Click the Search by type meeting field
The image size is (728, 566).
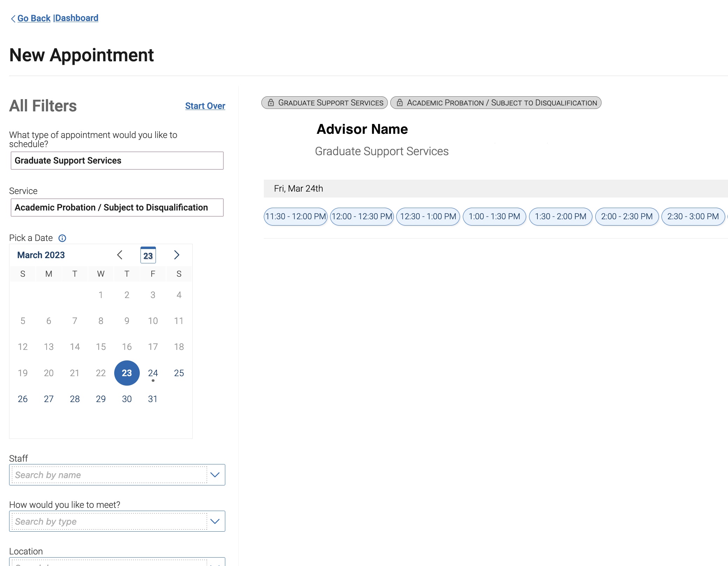pyautogui.click(x=109, y=522)
